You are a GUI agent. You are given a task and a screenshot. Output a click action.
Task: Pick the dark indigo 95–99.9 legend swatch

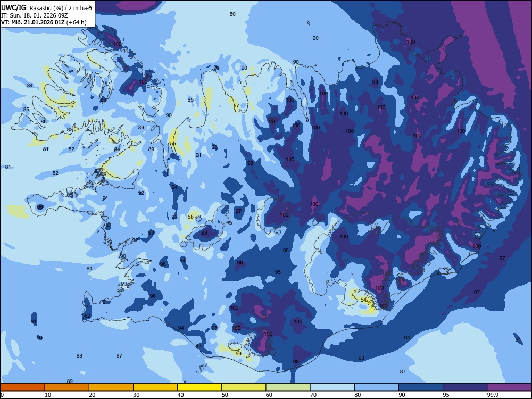tap(465, 387)
